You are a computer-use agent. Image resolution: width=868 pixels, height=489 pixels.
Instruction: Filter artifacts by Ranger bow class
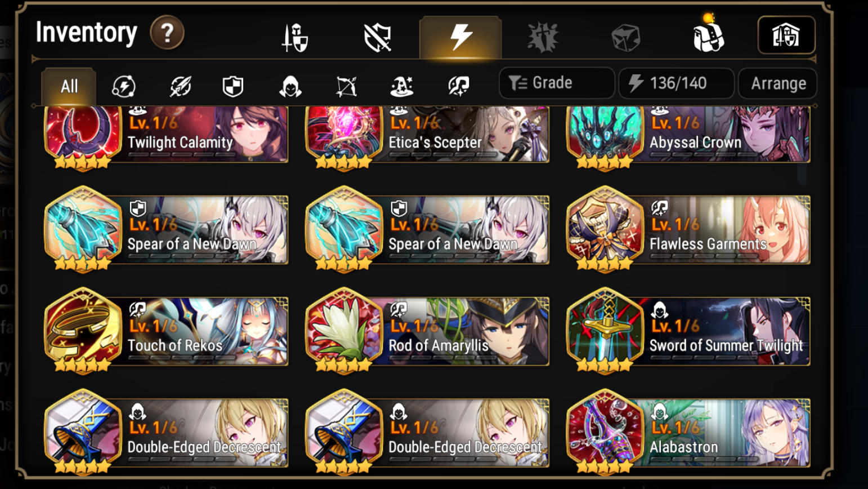point(346,86)
